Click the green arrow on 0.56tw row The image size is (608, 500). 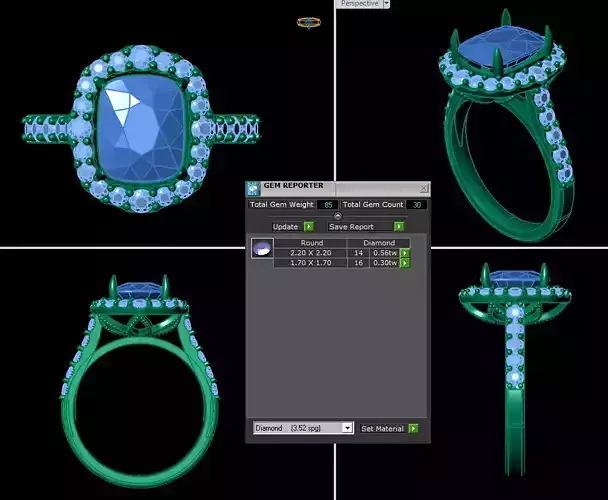click(405, 253)
